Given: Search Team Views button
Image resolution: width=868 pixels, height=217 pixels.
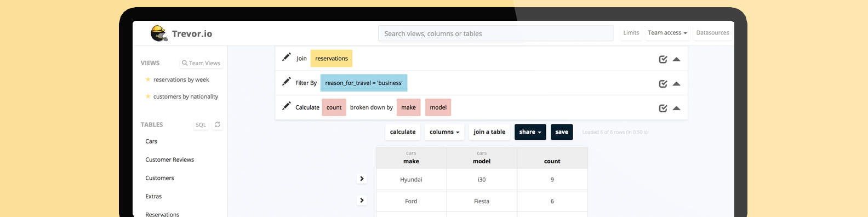Looking at the screenshot, I should (x=201, y=63).
